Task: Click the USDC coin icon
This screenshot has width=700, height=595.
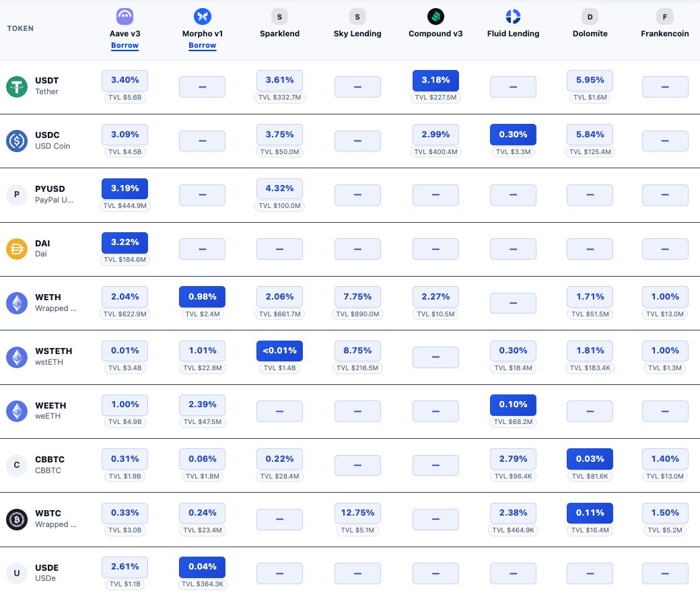Action: 17,141
